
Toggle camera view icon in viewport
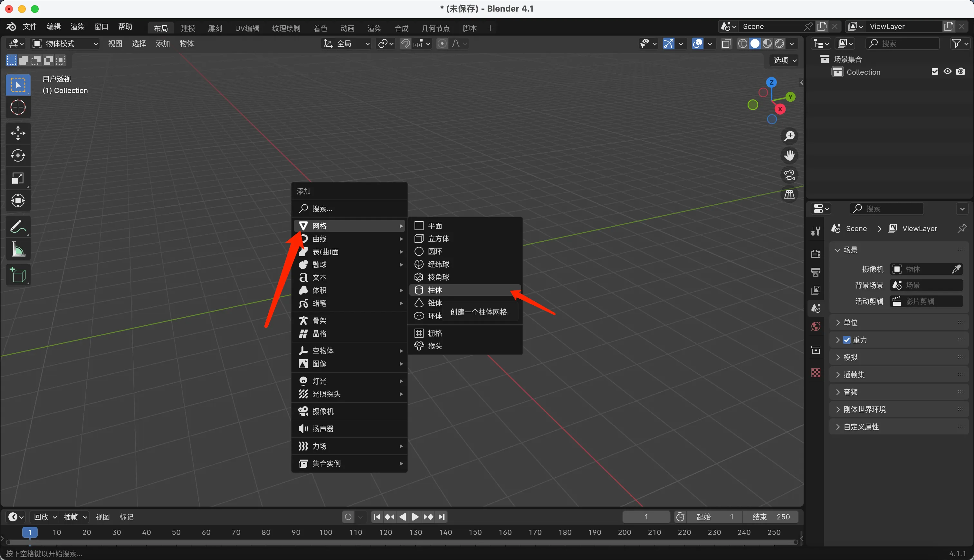tap(789, 175)
